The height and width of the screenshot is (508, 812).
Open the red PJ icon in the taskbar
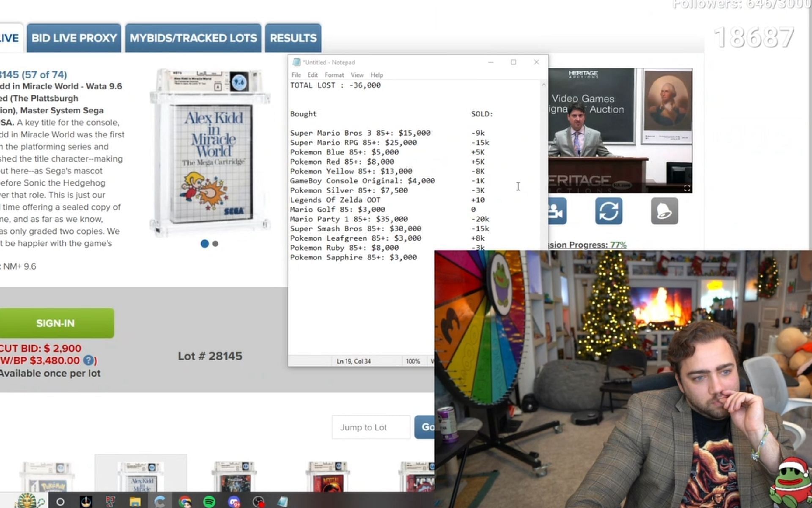(x=110, y=502)
